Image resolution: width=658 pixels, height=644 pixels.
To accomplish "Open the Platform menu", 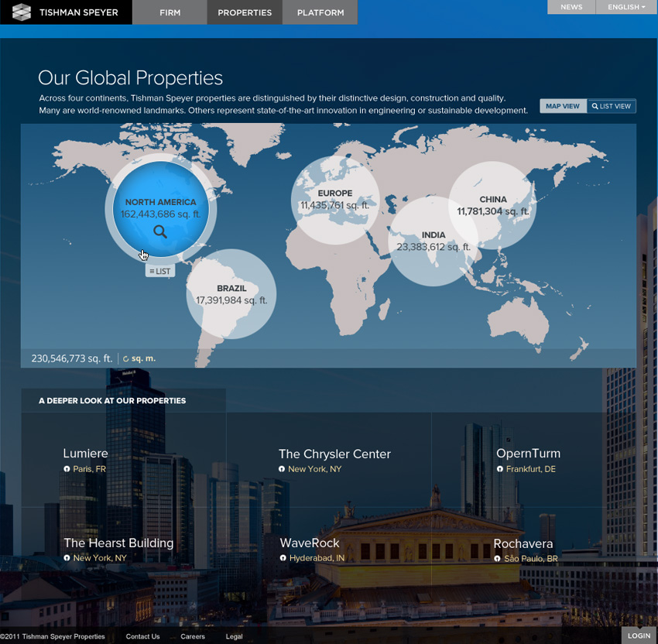I will click(320, 12).
